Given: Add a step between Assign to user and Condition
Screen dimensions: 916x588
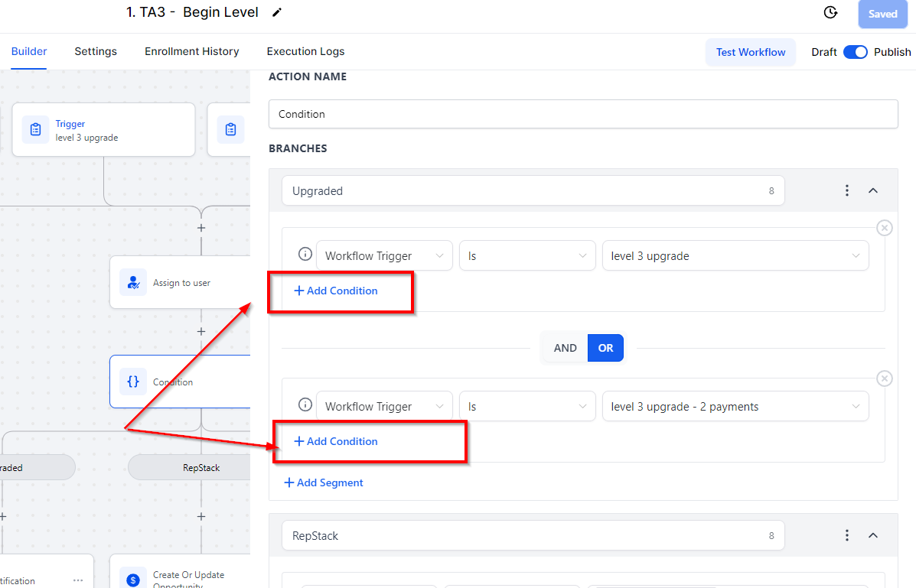Looking at the screenshot, I should point(201,332).
